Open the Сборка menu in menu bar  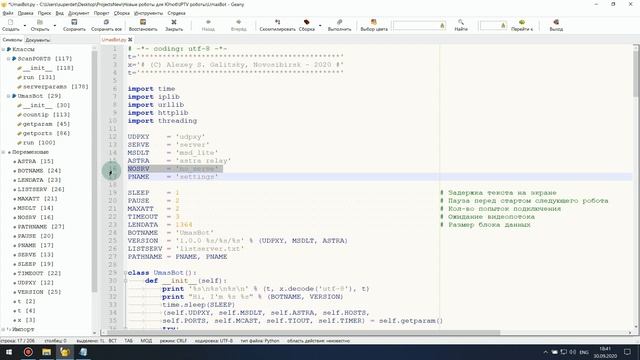(x=122, y=13)
